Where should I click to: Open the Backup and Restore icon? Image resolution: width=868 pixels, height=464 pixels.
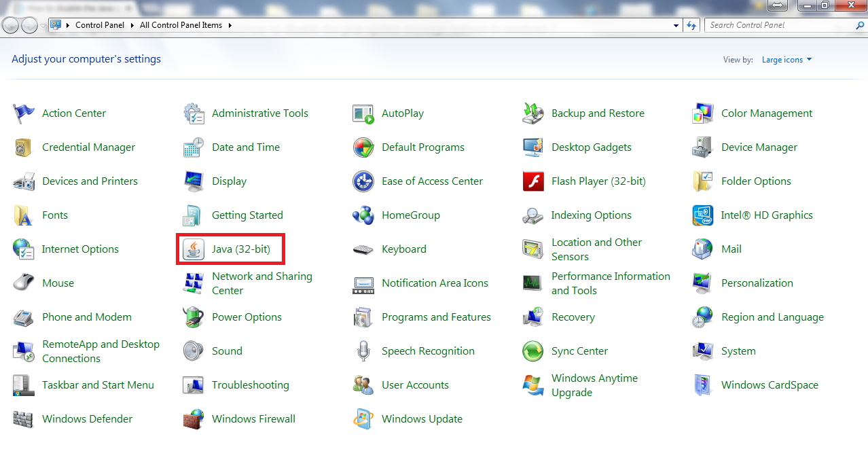(533, 113)
